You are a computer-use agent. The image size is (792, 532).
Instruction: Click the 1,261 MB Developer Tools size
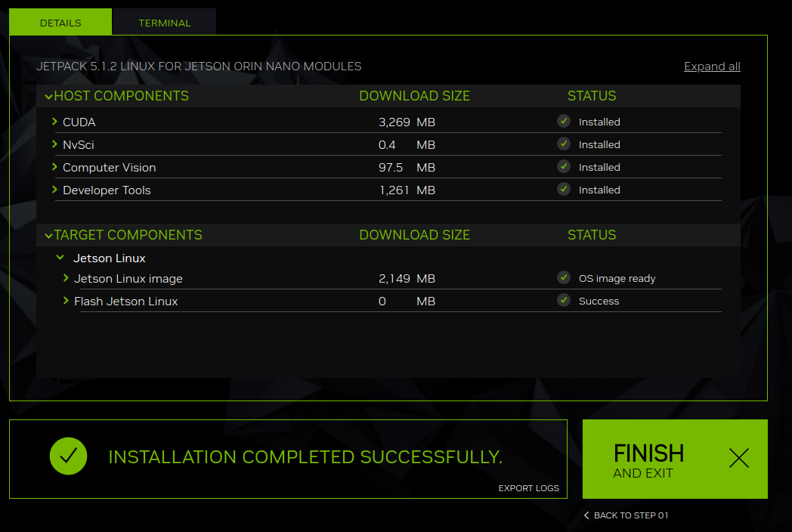407,190
